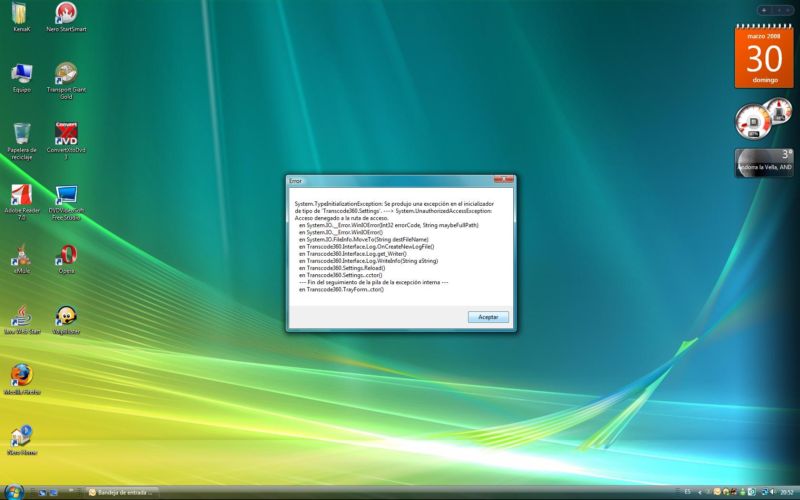Click the 'System.TypeInitializationException' error text line

394,204
